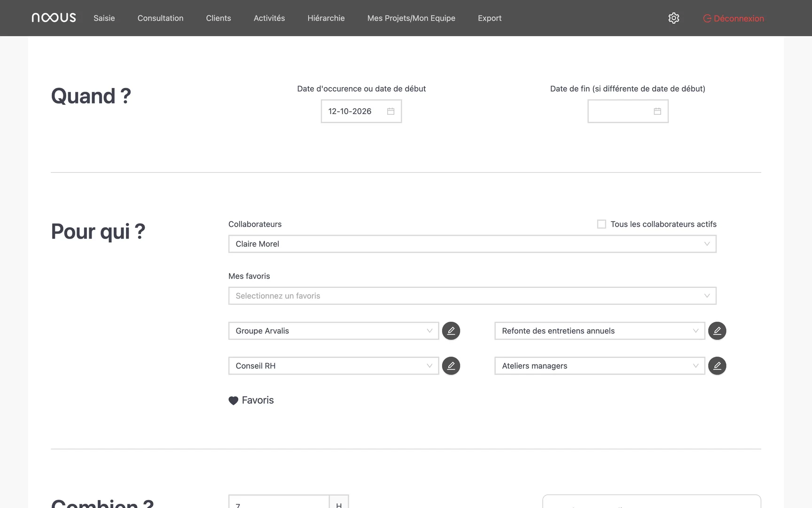Image resolution: width=812 pixels, height=508 pixels.
Task: Open settings gear icon
Action: coord(674,18)
